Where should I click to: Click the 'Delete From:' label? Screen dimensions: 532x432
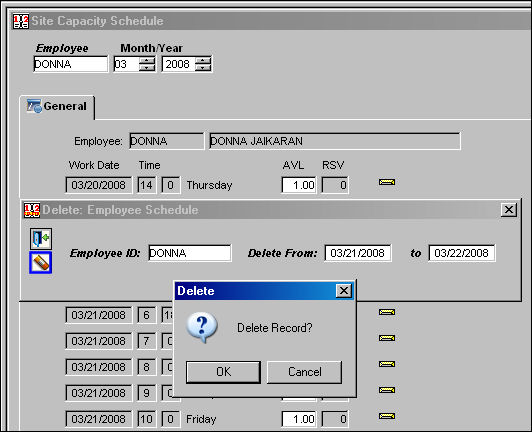pyautogui.click(x=283, y=253)
